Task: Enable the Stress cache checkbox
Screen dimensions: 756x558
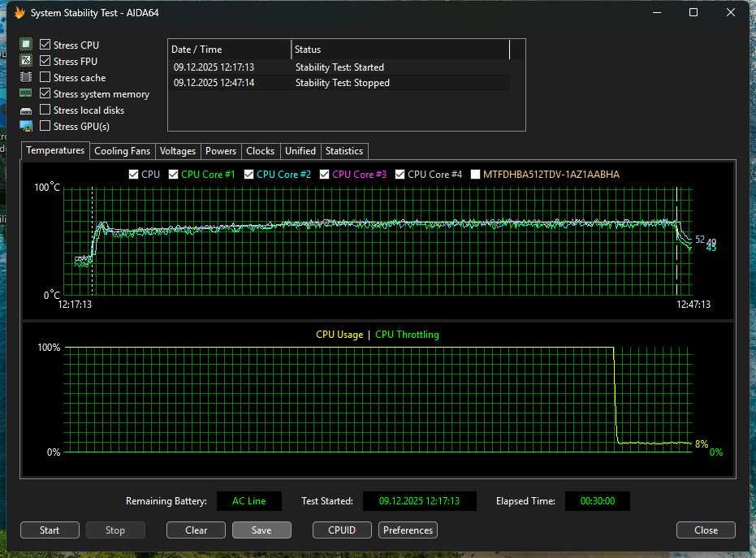Action: (45, 77)
